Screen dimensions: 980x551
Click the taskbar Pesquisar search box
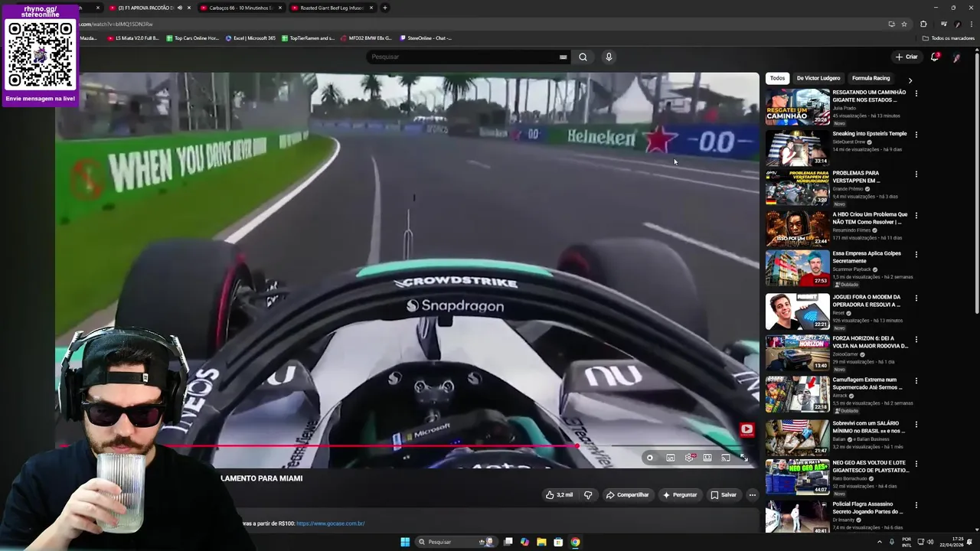pos(456,542)
